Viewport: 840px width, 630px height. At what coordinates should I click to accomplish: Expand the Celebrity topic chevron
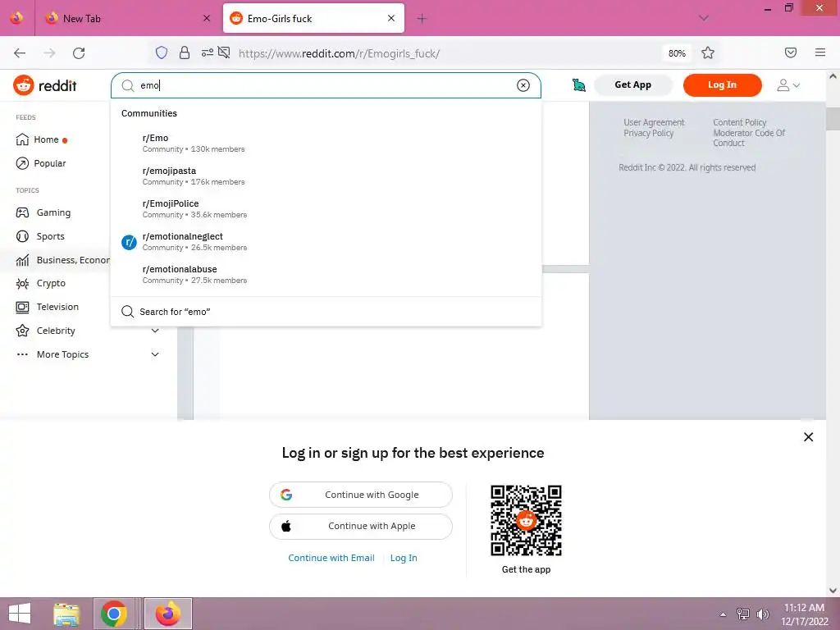point(155,331)
